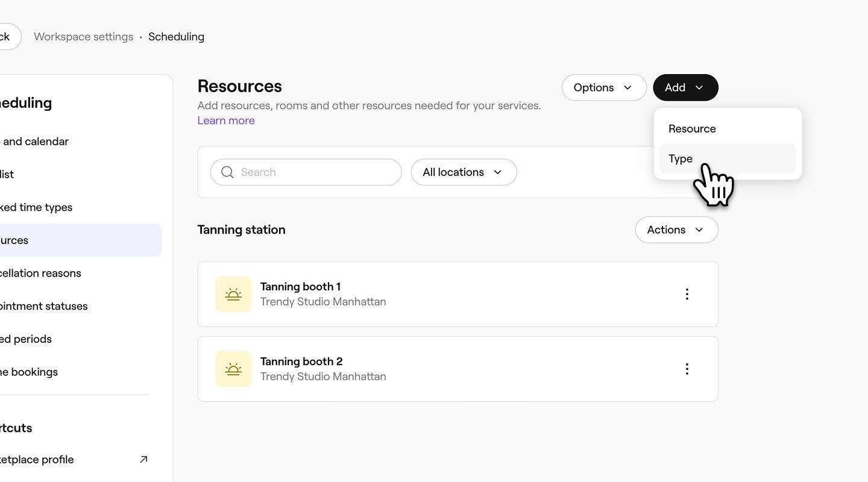
Task: Click the external link arrow beside Marketplace profile
Action: coord(143,459)
